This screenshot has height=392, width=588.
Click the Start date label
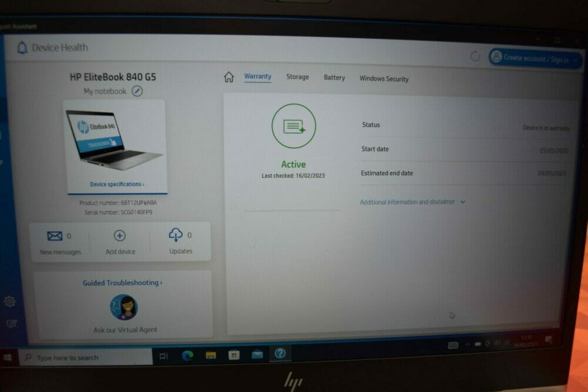375,149
